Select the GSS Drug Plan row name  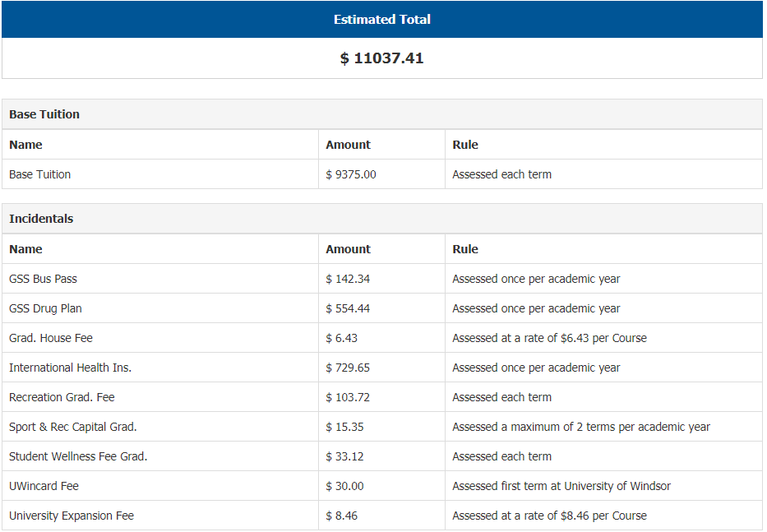pyautogui.click(x=45, y=308)
